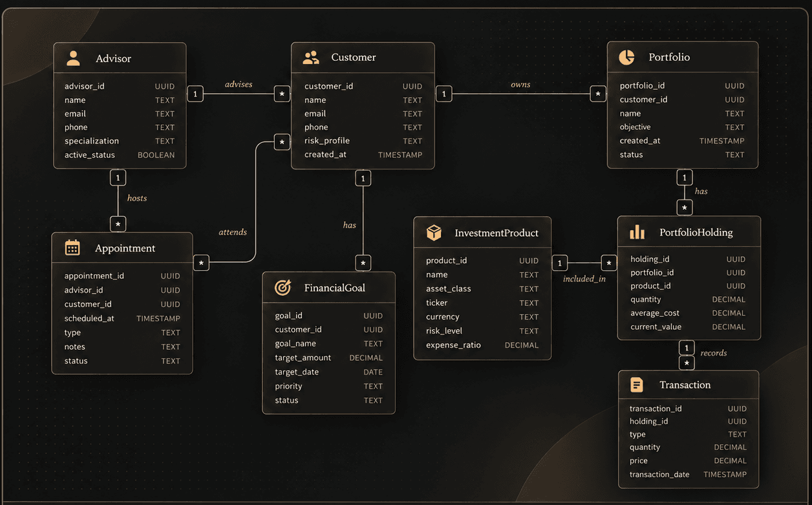The image size is (812, 505).
Task: Click the 1 cardinality marker beside Advisor 'advises'
Action: click(195, 94)
